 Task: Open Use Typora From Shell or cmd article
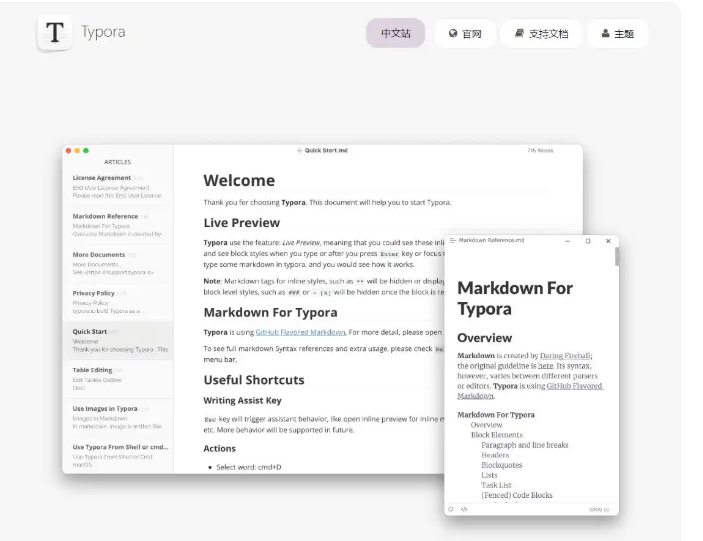117,455
